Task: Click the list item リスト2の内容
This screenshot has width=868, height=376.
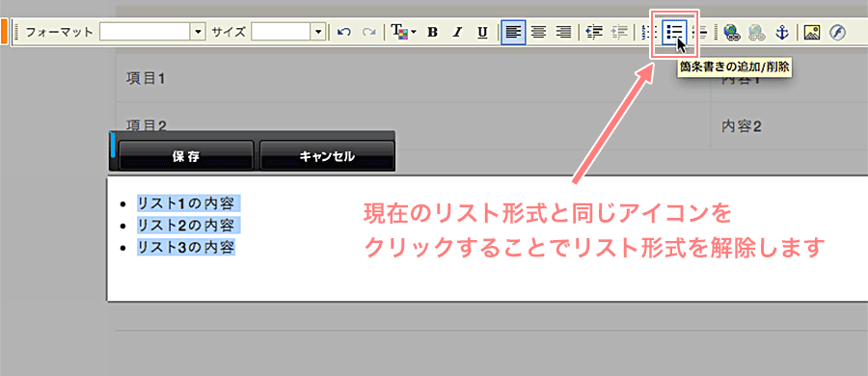Action: click(x=186, y=226)
